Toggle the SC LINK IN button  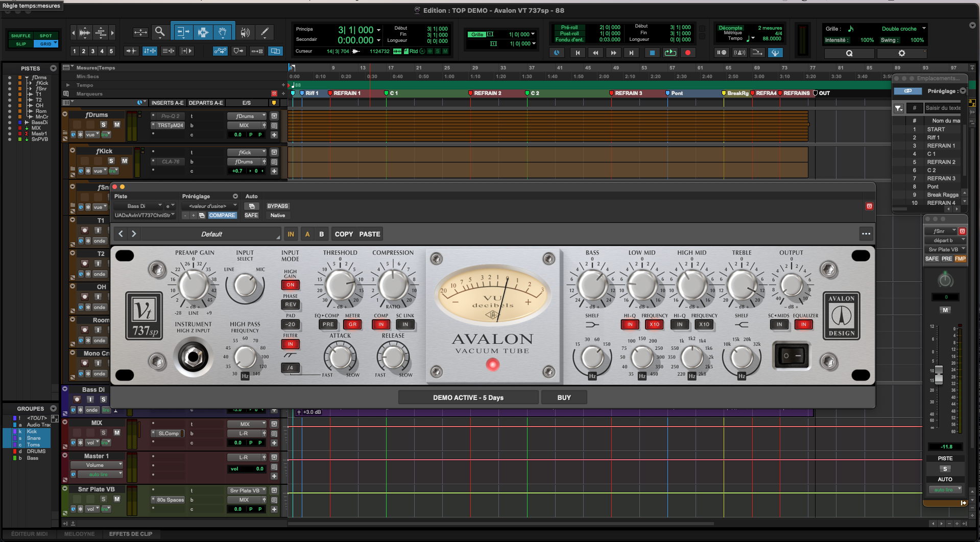405,324
